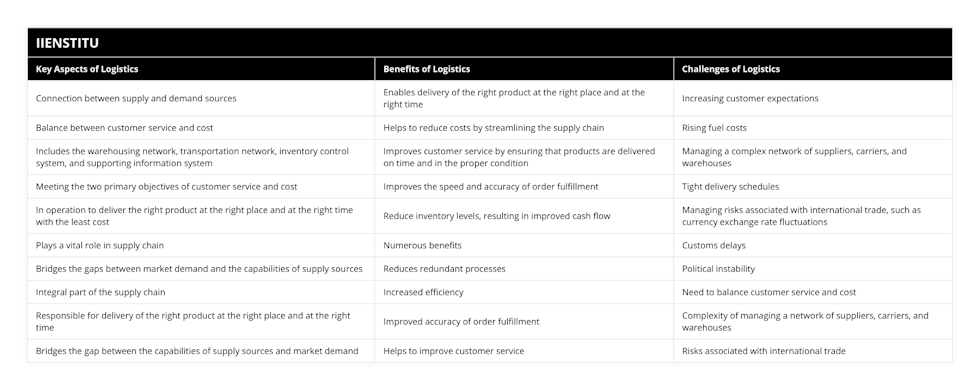The image size is (980, 390).
Task: Click the 'Political instability' cell
Action: coord(812,269)
